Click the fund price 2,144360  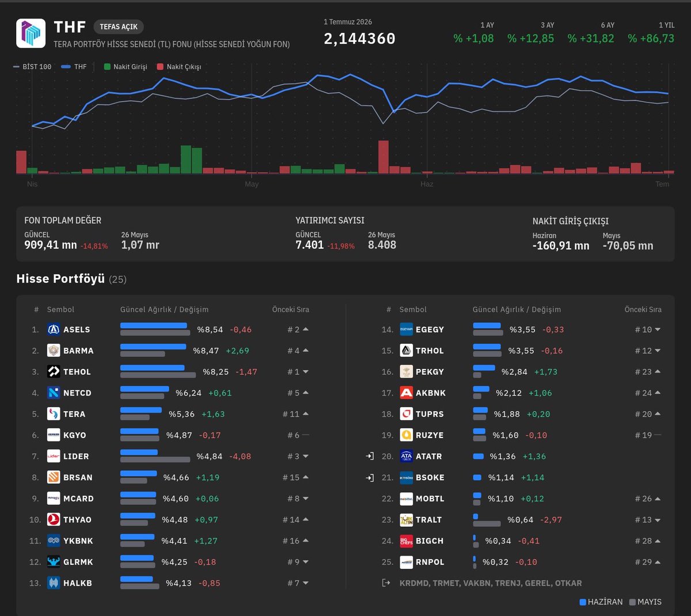pos(359,39)
